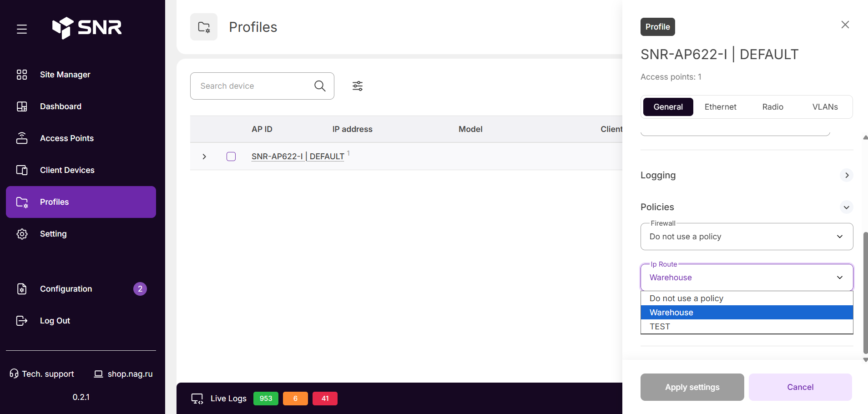Expand the SNR-AP622-I | DEFAULT row chevron
The image size is (868, 414).
pyautogui.click(x=204, y=157)
